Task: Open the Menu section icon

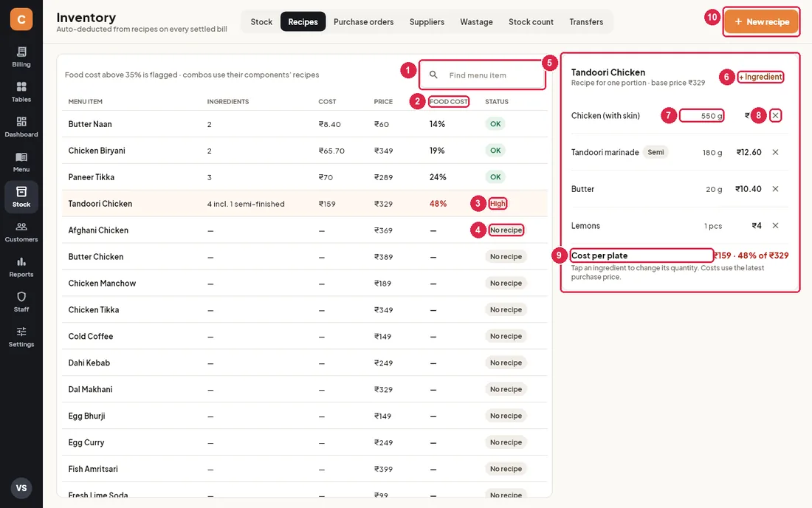Action: [21, 162]
